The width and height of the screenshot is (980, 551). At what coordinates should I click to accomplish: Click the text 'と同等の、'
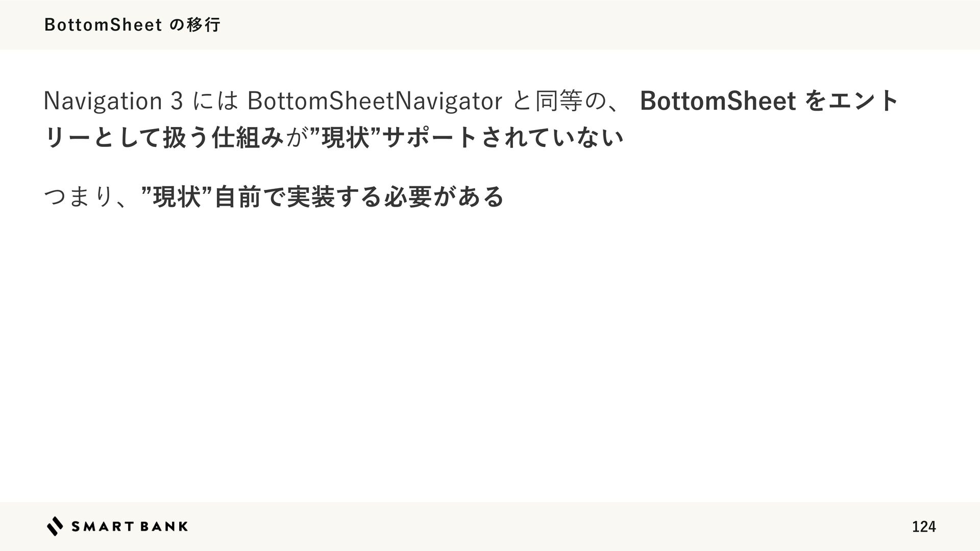pos(571,101)
